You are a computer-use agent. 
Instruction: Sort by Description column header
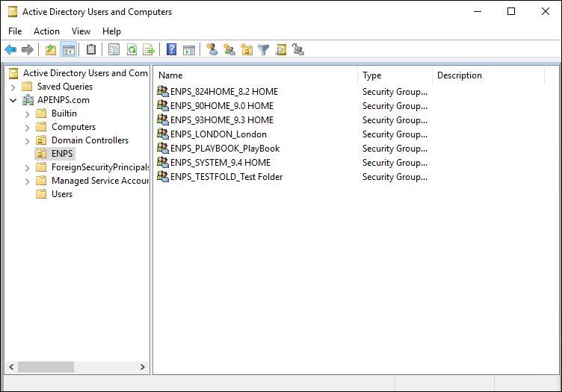[x=489, y=75]
